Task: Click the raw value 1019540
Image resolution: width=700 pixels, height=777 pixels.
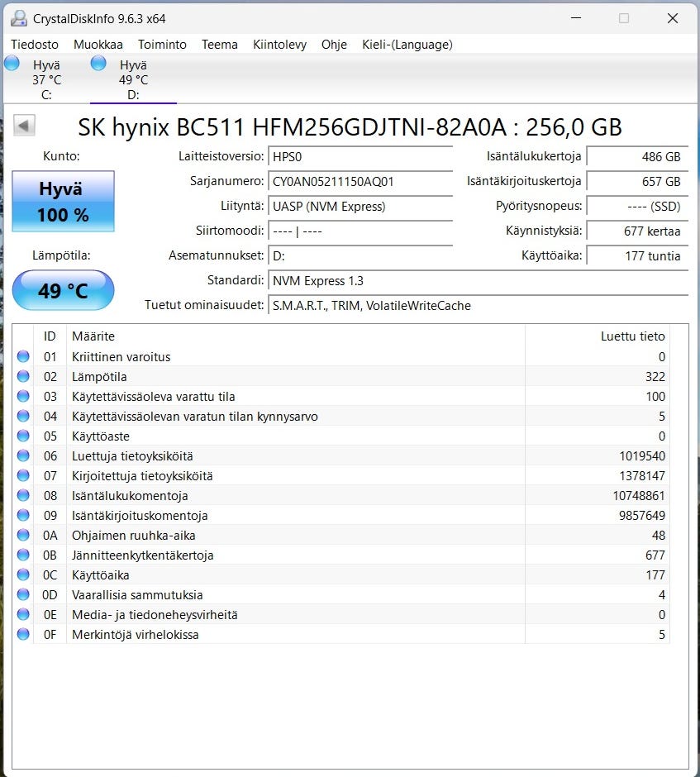Action: 642,456
